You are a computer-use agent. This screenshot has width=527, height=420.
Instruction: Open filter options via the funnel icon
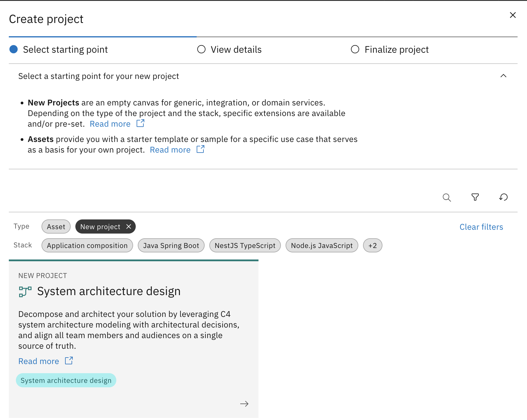point(475,197)
